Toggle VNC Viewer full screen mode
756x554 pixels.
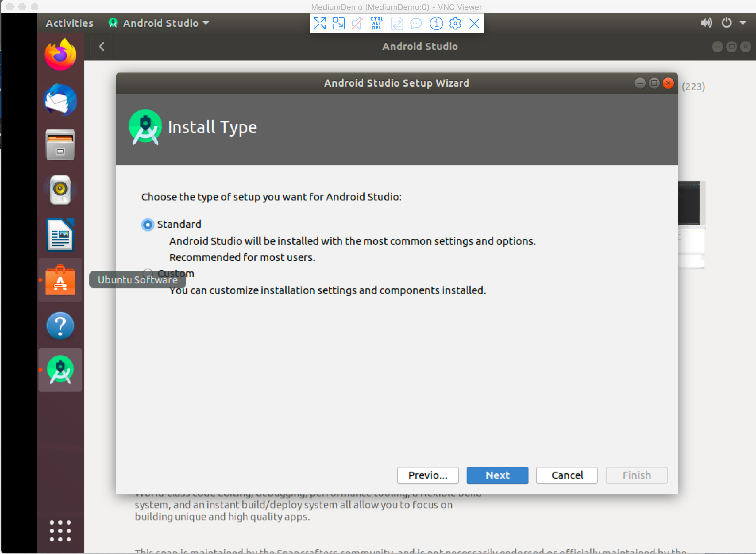tap(319, 24)
